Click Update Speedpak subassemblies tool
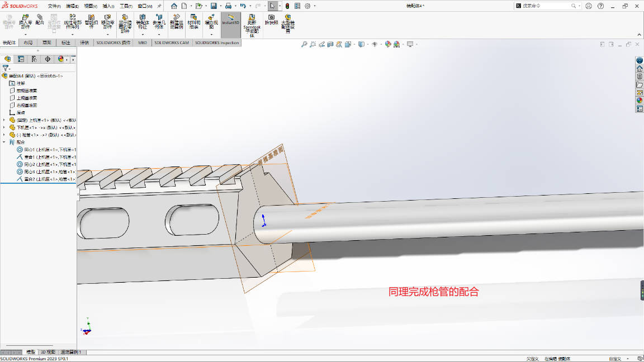Screen dimensions: 644x362 click(252, 25)
